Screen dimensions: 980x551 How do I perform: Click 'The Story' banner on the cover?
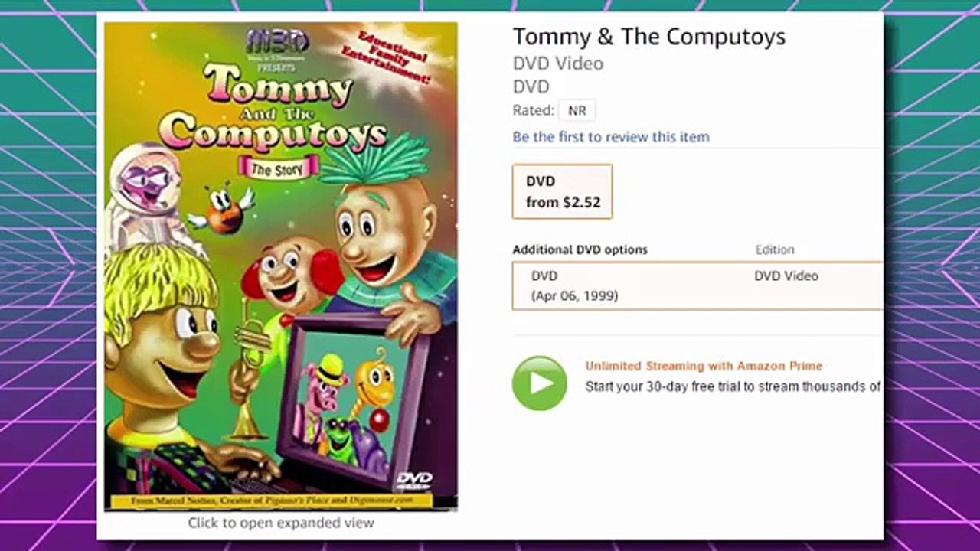pos(276,169)
